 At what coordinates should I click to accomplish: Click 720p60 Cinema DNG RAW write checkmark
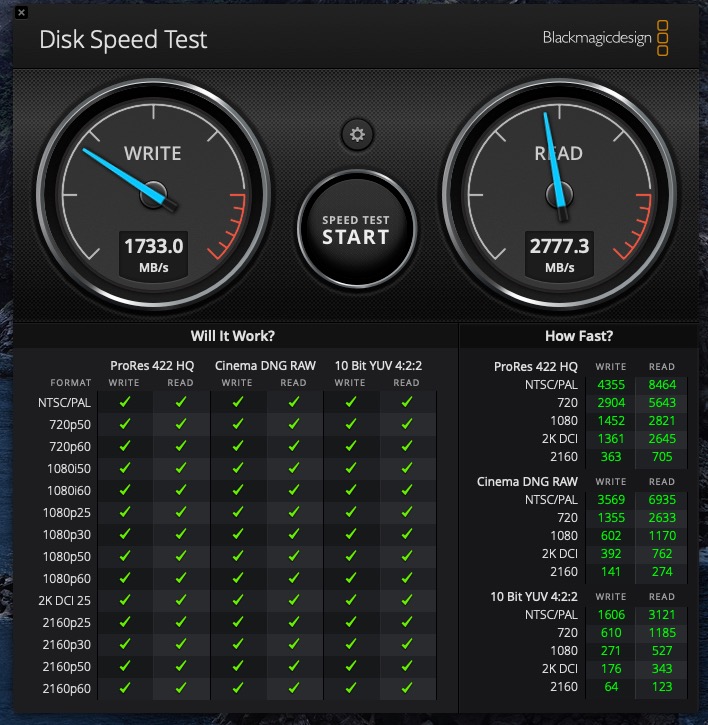238,446
